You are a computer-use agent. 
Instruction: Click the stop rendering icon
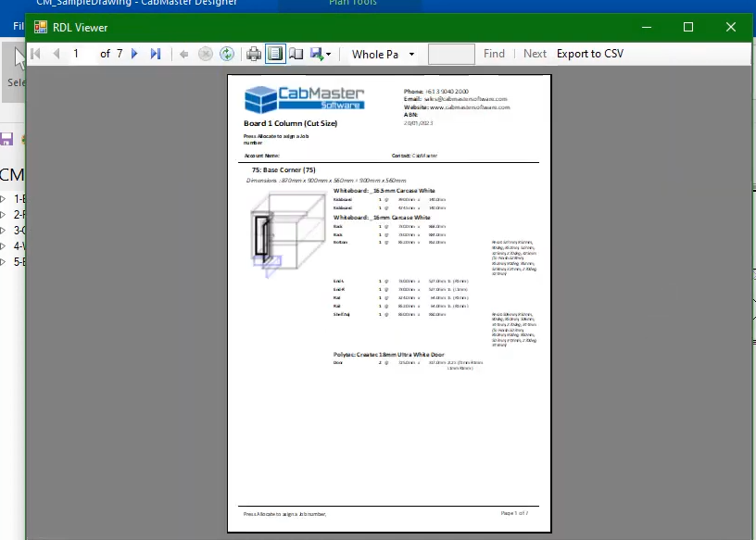(206, 54)
